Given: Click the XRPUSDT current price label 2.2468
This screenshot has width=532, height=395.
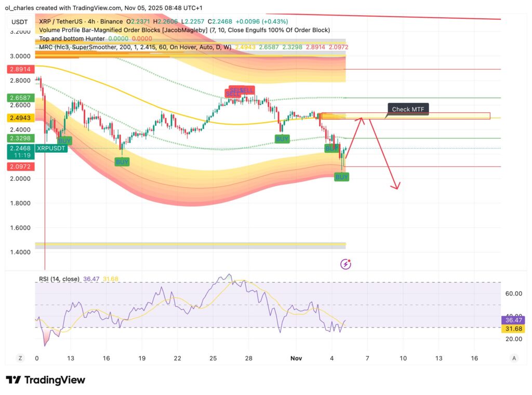Looking at the screenshot, I should point(20,148).
